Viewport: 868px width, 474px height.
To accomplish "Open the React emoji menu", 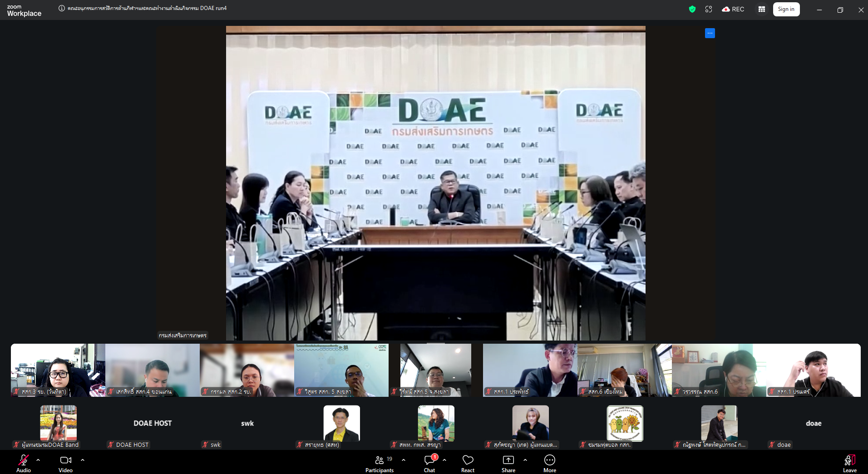I will click(x=468, y=463).
